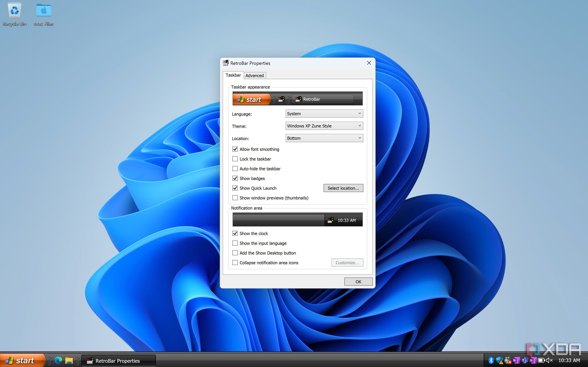
Task: Click the Bluetooth tray icon
Action: tap(491, 360)
